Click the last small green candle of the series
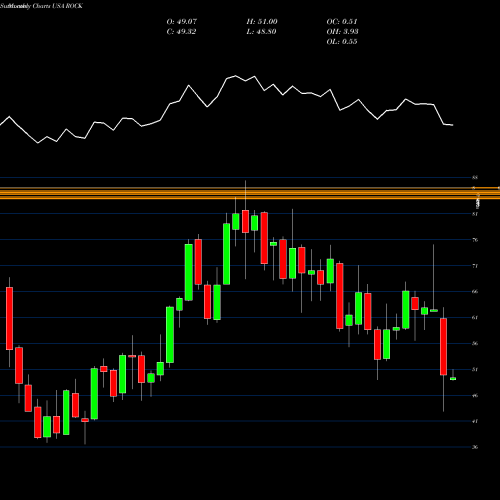The width and height of the screenshot is (500, 500). (453, 379)
